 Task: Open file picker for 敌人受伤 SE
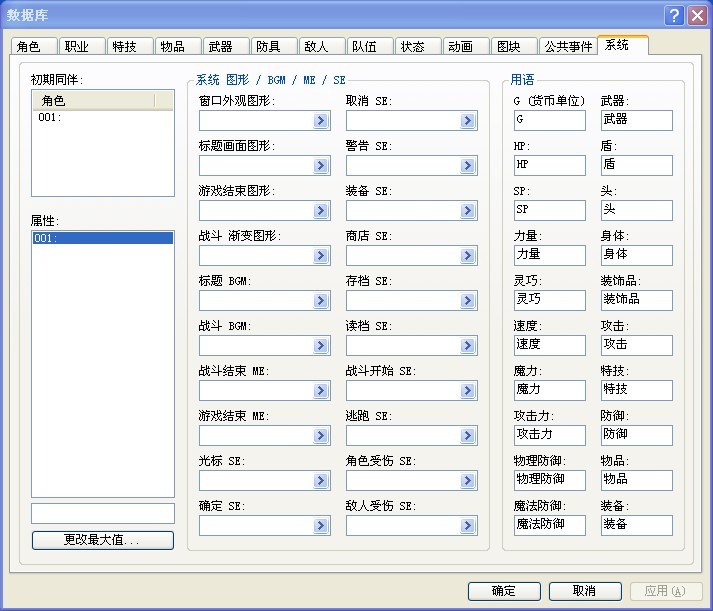click(x=467, y=526)
